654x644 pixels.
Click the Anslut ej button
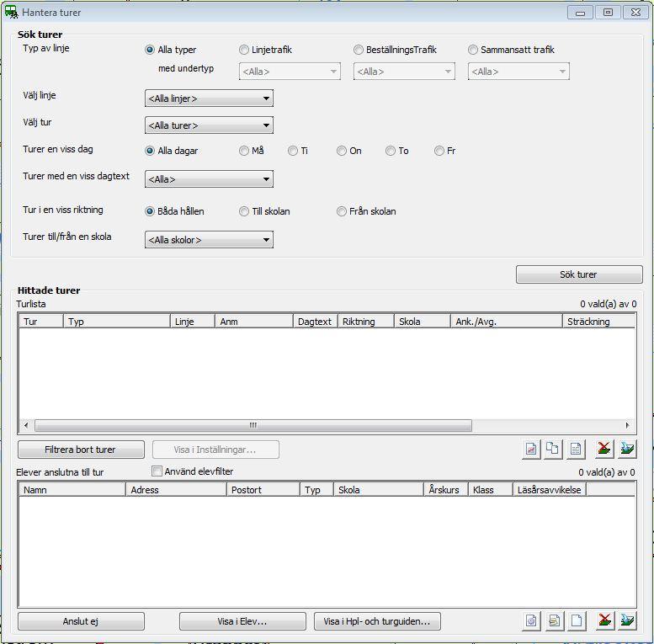click(81, 621)
